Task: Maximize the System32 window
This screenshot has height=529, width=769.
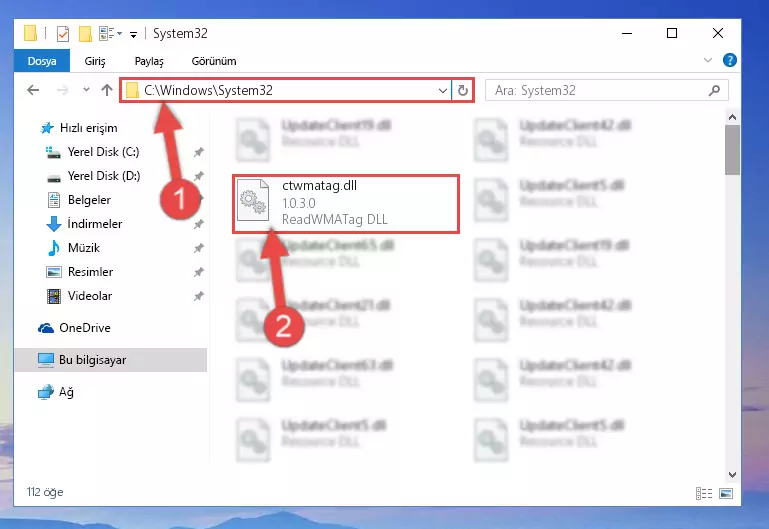Action: tap(672, 33)
